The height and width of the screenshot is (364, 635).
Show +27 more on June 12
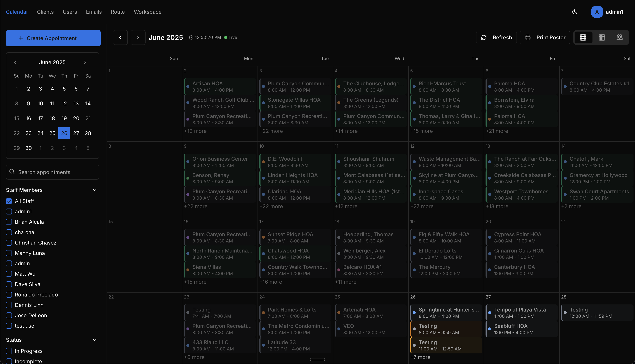point(422,206)
